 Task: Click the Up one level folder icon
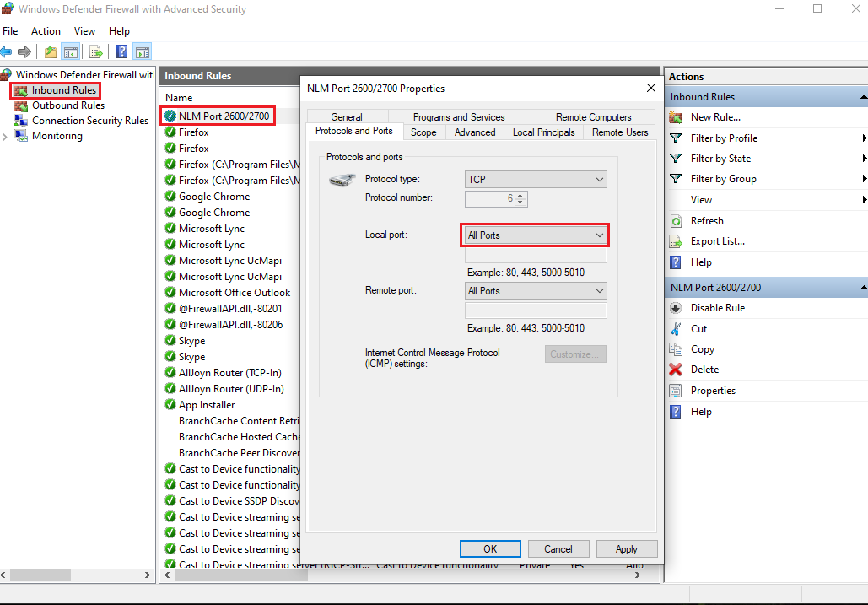(x=51, y=52)
